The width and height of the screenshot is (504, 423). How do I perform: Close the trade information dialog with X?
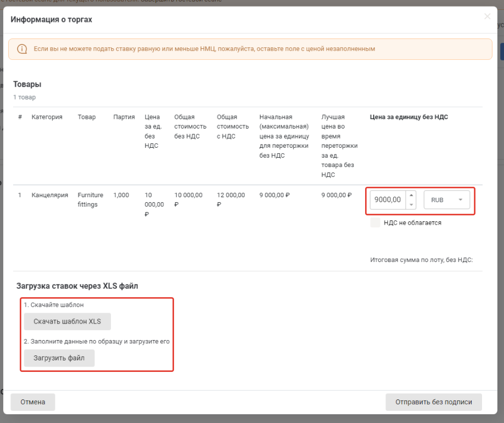click(x=487, y=16)
